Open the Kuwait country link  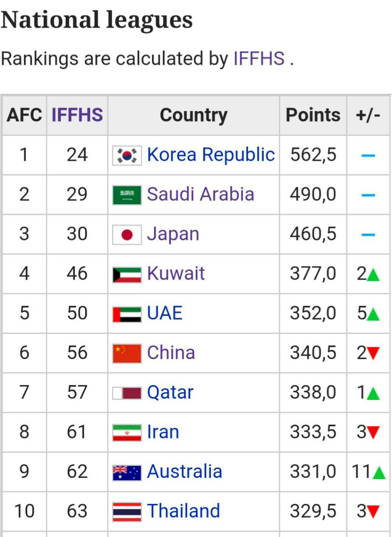176,274
